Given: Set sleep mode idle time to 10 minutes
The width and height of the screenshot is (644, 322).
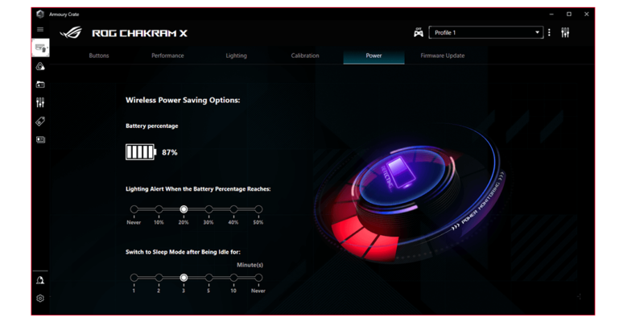Looking at the screenshot, I should pos(233,278).
